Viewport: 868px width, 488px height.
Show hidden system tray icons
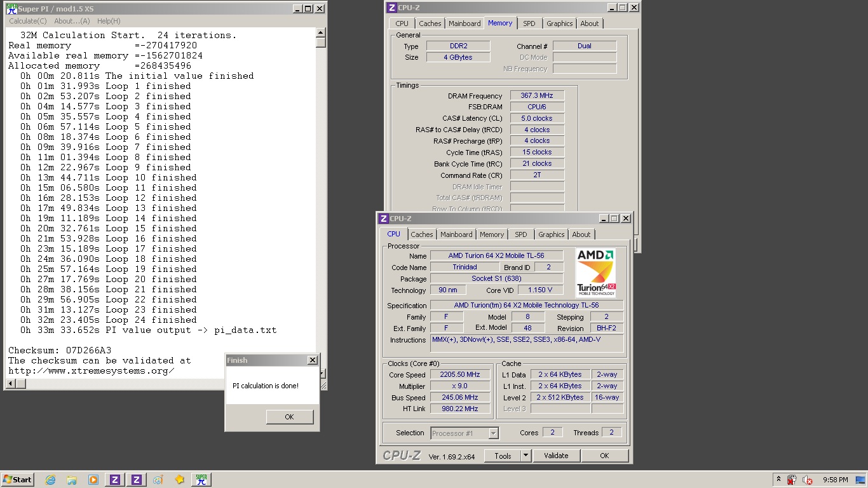click(778, 480)
